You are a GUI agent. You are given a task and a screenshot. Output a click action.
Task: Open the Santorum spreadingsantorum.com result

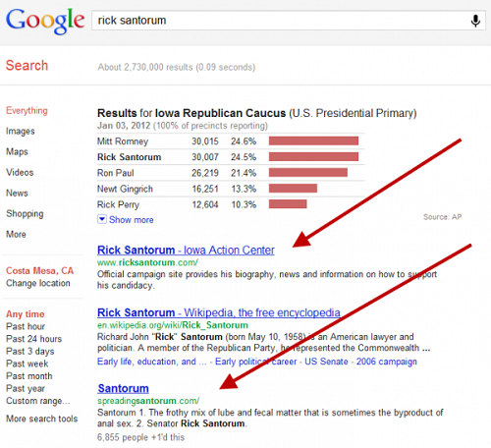point(123,388)
